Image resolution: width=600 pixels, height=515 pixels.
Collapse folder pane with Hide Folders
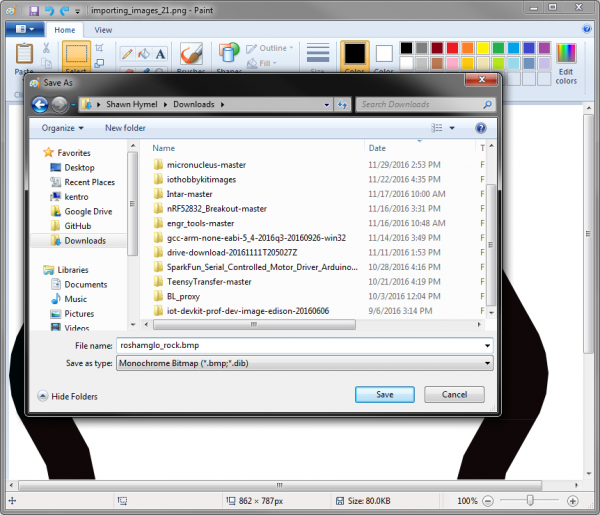pos(68,396)
